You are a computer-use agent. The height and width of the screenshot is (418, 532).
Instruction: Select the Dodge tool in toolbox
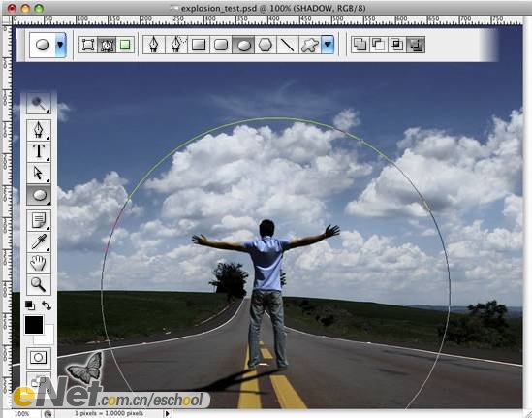(x=39, y=104)
